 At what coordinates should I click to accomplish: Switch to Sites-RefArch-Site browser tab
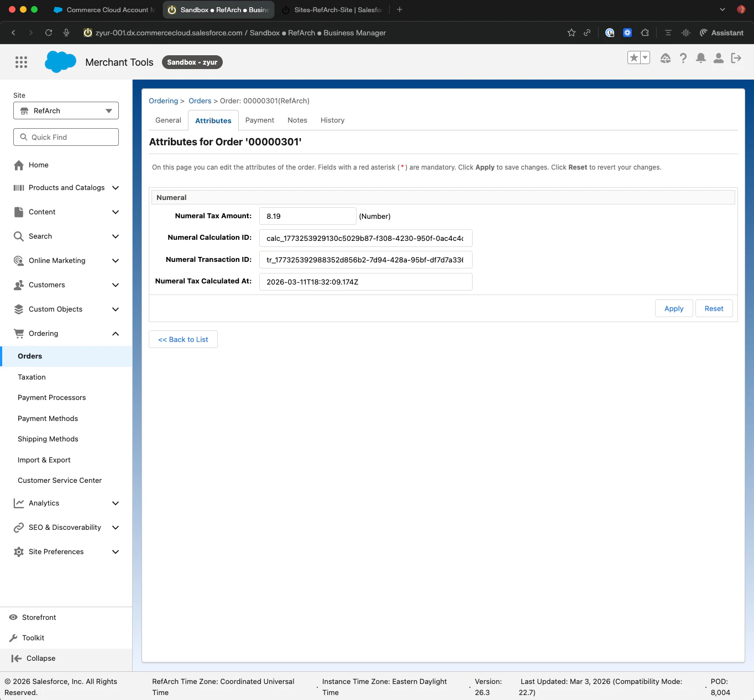[x=332, y=10]
